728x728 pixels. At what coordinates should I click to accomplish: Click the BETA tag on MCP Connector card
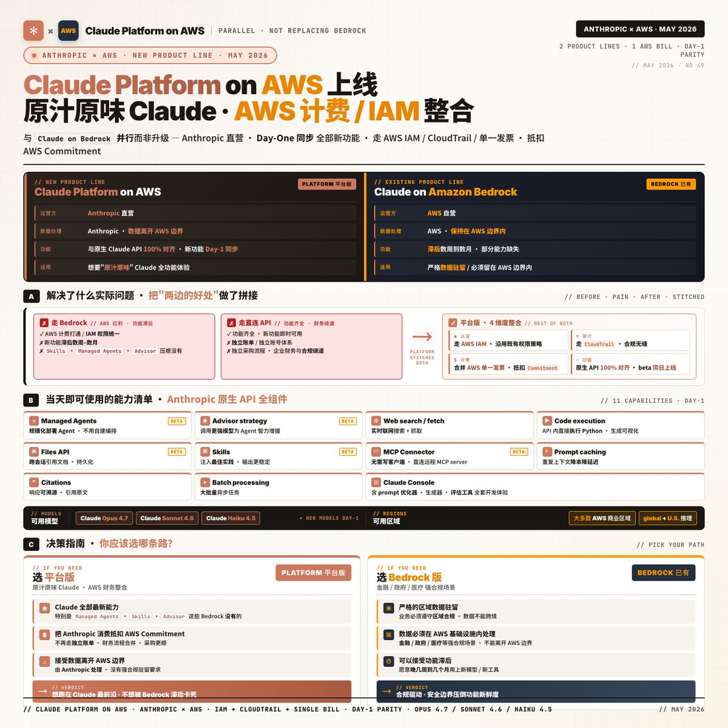pos(519,452)
